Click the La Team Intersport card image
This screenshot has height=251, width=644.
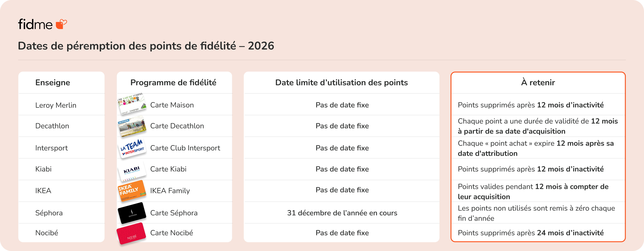pos(132,148)
